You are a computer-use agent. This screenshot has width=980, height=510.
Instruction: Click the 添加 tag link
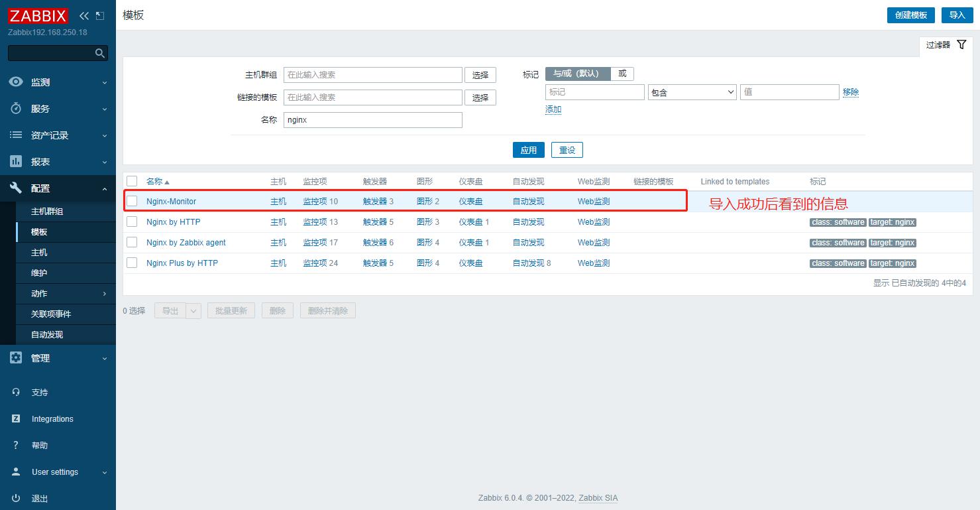[x=553, y=109]
